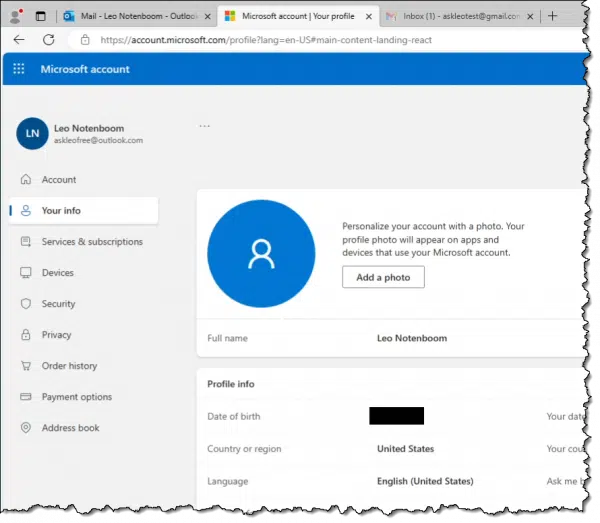
Task: Click the Security shield icon
Action: (26, 304)
